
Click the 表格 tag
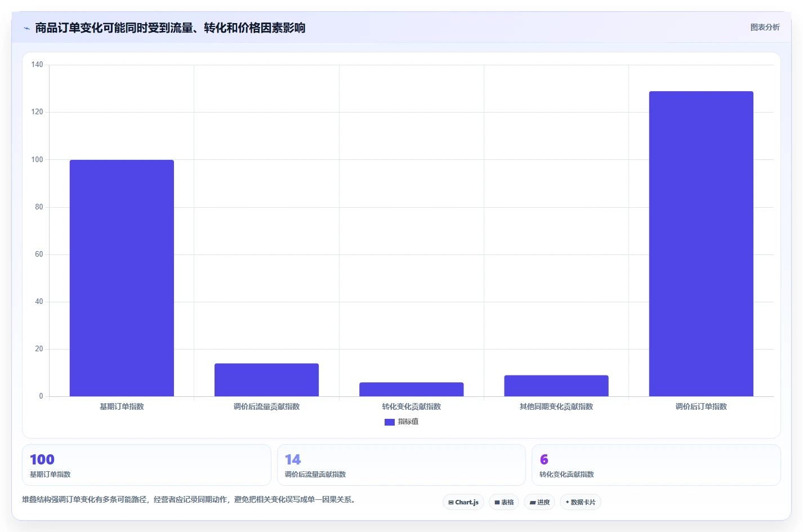pyautogui.click(x=504, y=502)
